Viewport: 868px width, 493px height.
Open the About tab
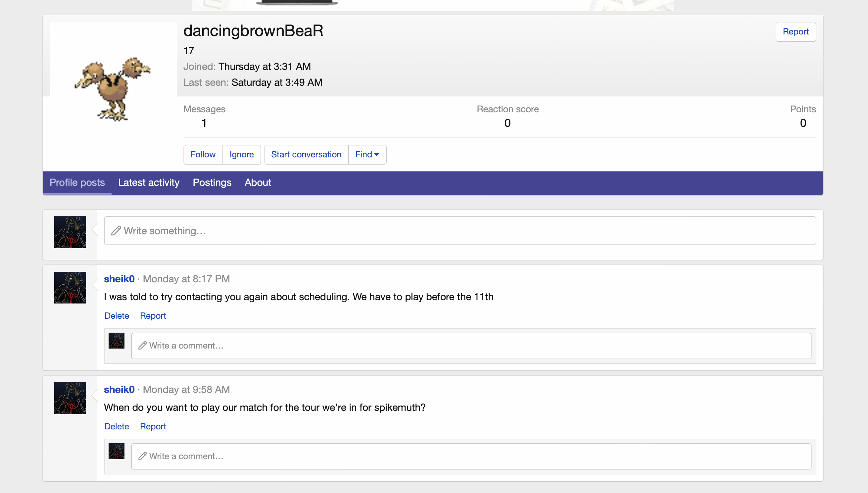pyautogui.click(x=258, y=183)
